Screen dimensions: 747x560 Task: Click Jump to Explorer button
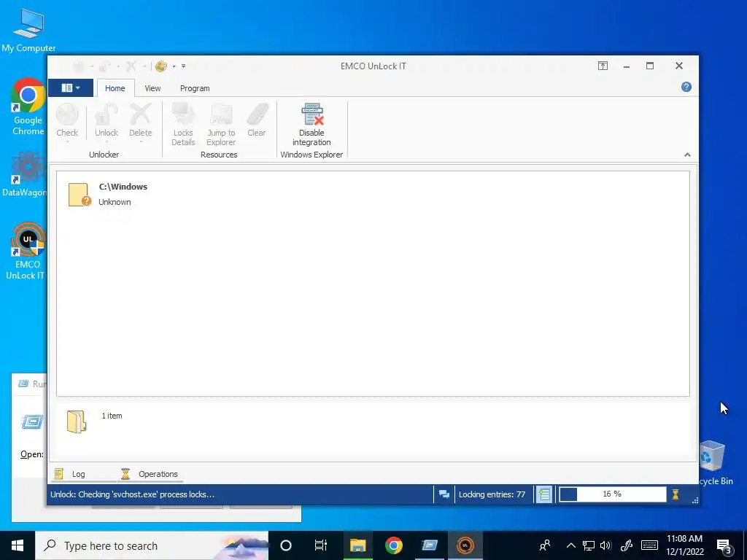pyautogui.click(x=221, y=125)
